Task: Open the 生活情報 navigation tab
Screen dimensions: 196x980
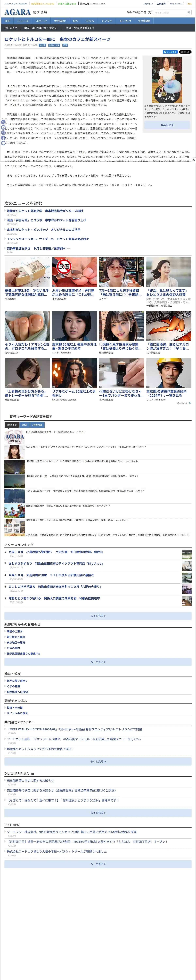Action: 144,21
